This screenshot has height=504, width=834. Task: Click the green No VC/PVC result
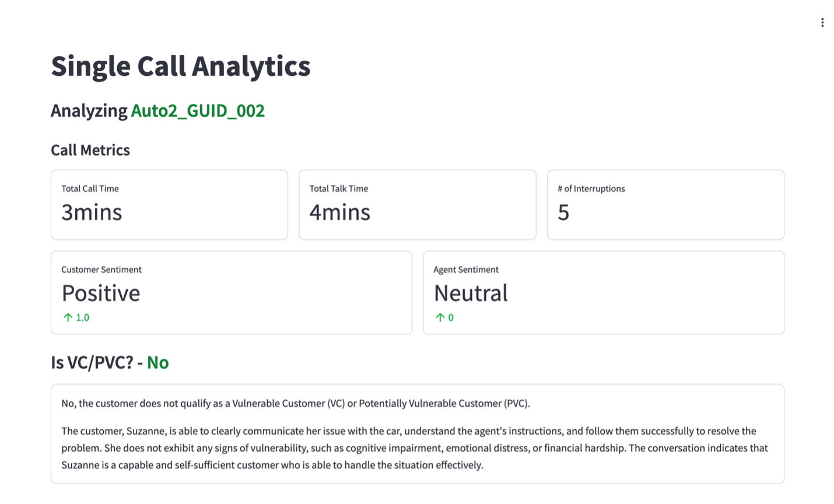157,362
